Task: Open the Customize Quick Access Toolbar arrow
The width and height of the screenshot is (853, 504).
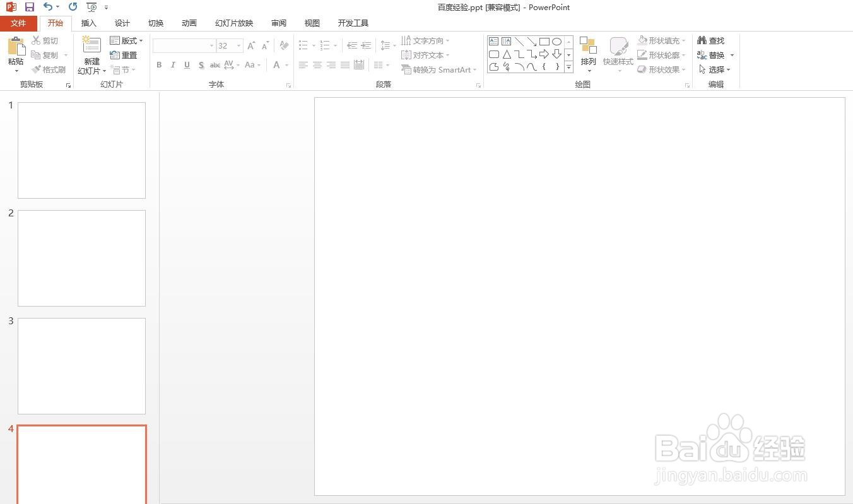Action: (106, 8)
